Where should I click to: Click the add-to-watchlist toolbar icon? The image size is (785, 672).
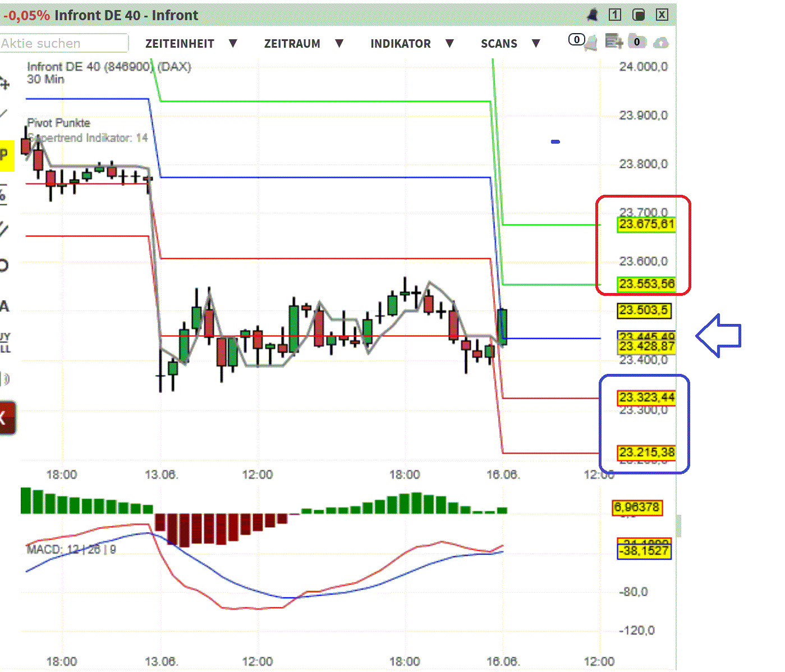614,42
